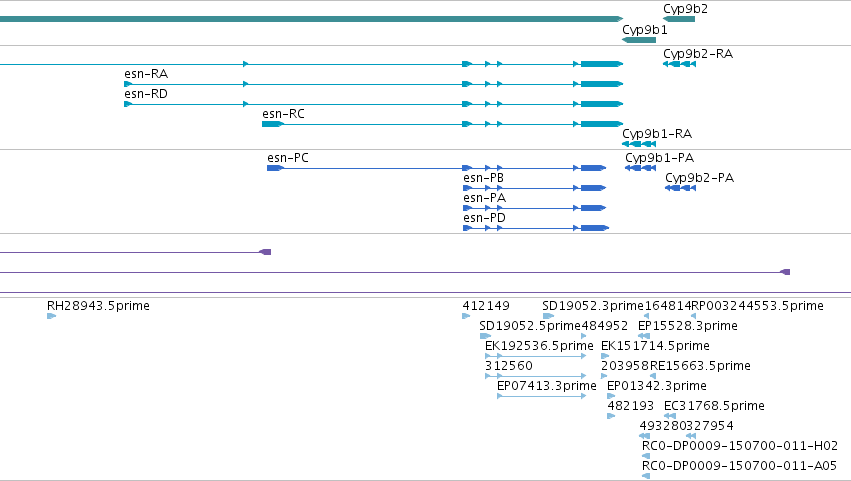Select the Cyp9b2-PA coding glyph
This screenshot has width=851, height=481.
(681, 188)
